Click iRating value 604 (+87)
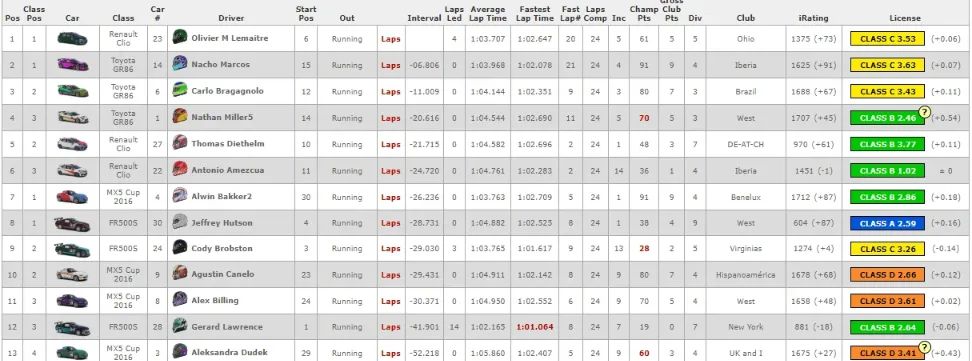This screenshot has width=972, height=361. (x=812, y=223)
